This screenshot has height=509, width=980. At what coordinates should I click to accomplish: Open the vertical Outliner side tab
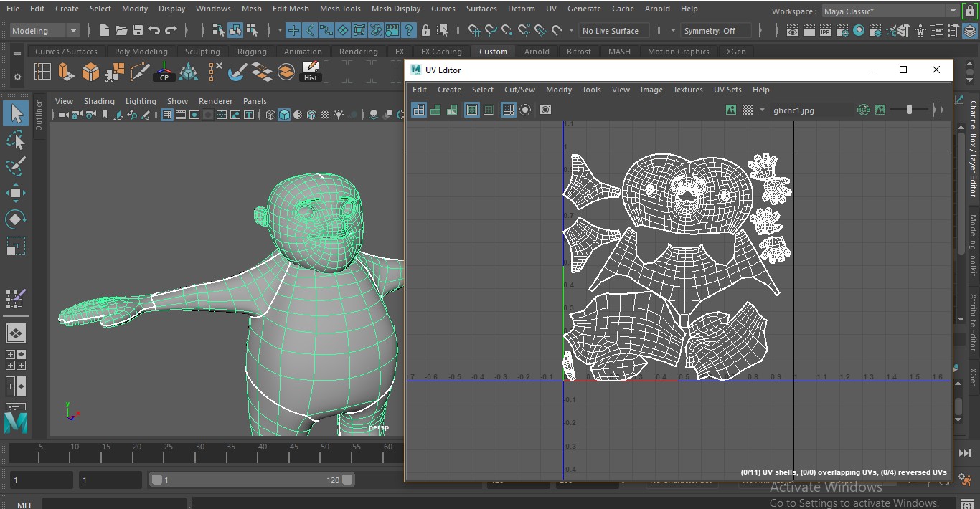(x=39, y=116)
